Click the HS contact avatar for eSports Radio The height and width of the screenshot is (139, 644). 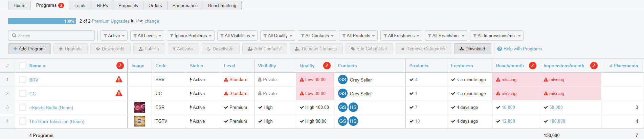(353, 107)
